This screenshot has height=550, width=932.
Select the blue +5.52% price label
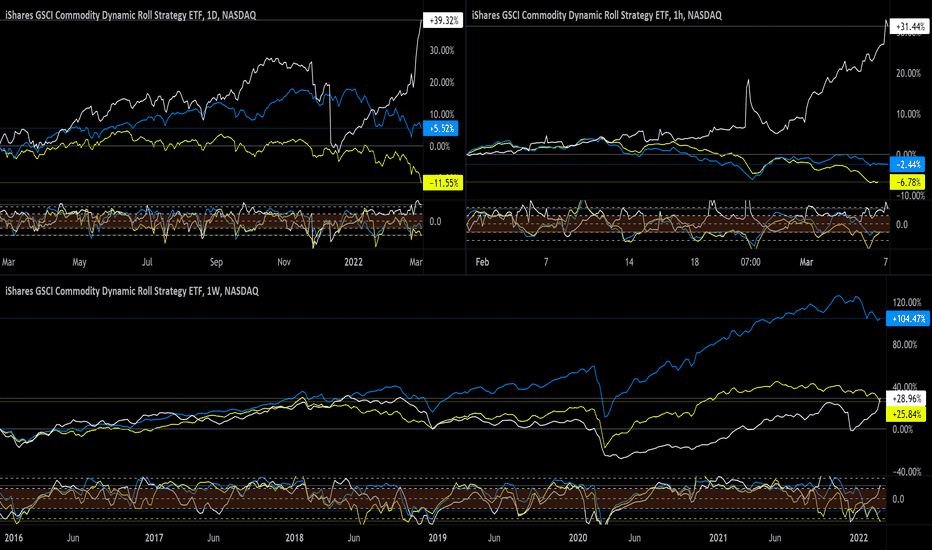(x=441, y=128)
